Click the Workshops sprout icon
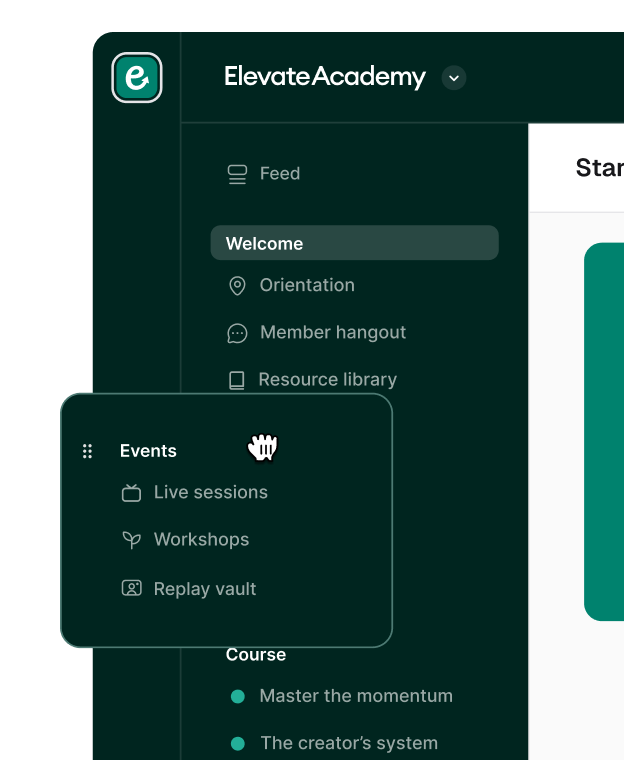The width and height of the screenshot is (624, 760). click(x=131, y=540)
